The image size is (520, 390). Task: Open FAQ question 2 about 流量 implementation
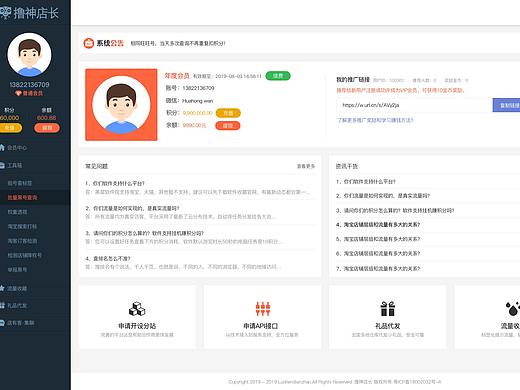(132, 208)
